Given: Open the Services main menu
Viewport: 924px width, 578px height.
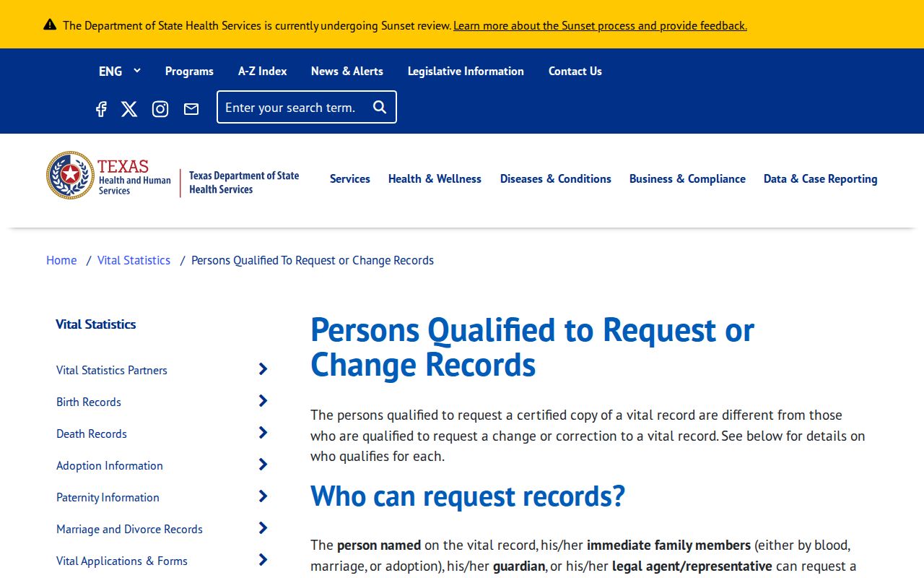Looking at the screenshot, I should (x=350, y=178).
